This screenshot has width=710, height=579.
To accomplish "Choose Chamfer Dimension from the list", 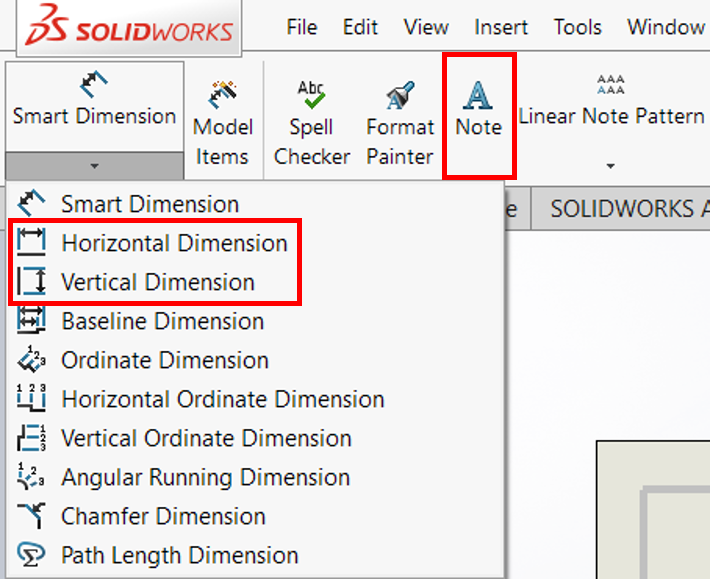I will tap(255, 516).
